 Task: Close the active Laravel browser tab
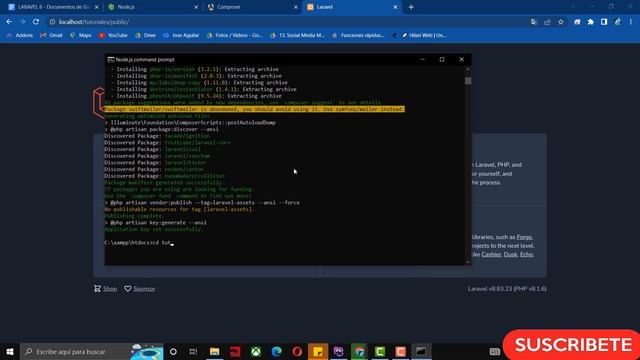(x=395, y=7)
